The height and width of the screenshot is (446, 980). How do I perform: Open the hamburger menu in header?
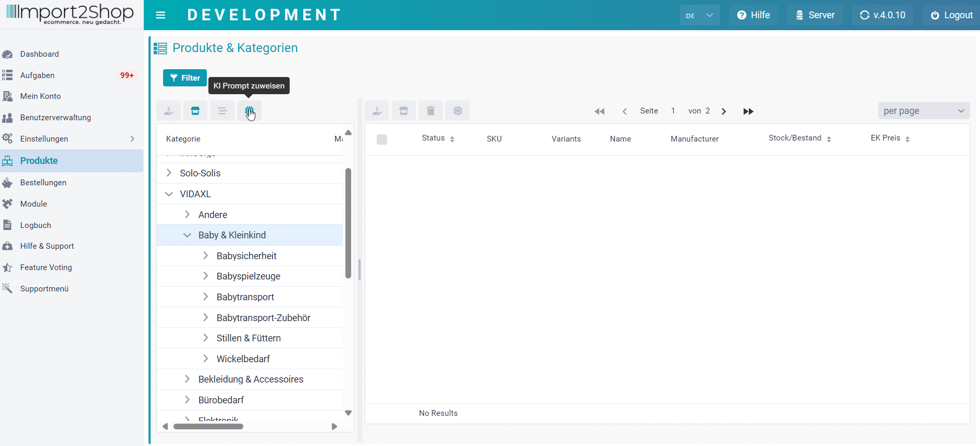pos(160,15)
